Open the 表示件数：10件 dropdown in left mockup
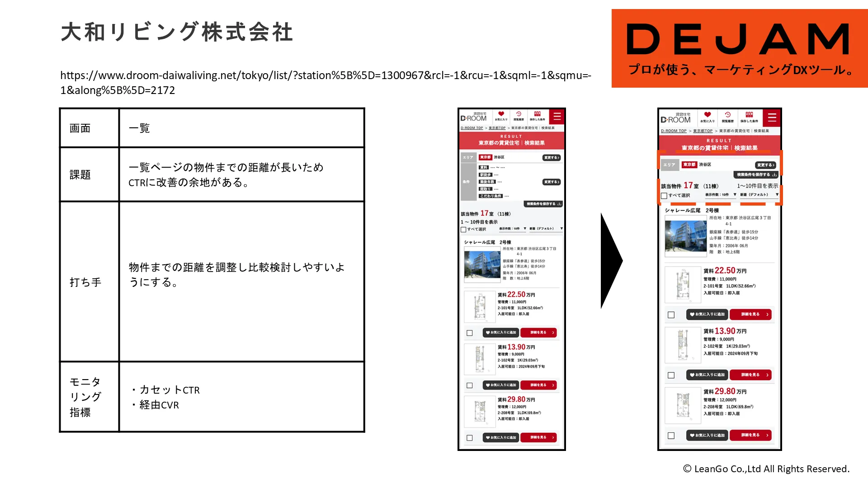 (513, 229)
